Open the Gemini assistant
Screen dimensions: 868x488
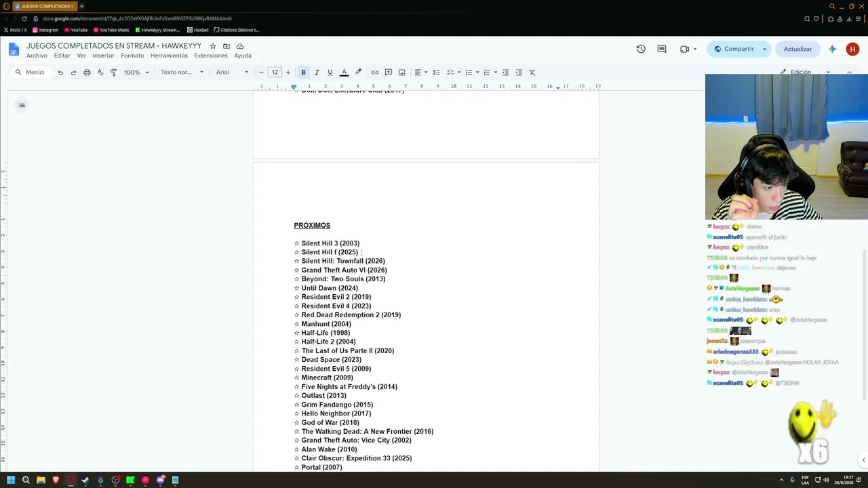(x=833, y=49)
